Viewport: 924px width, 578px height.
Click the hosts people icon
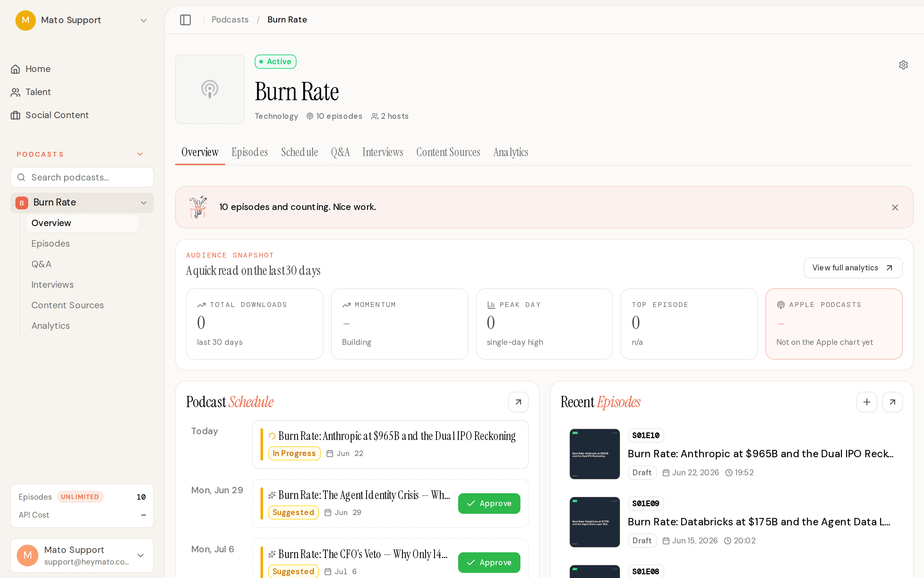tap(374, 116)
